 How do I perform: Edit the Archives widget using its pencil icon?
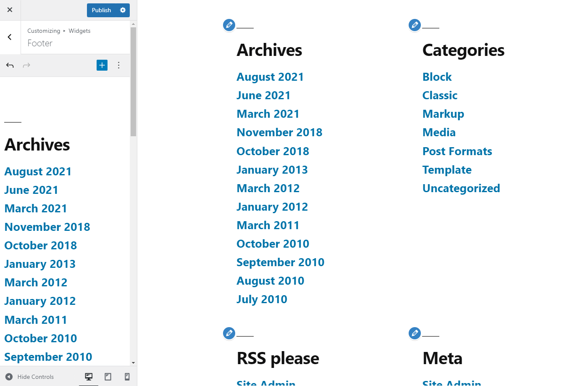pyautogui.click(x=229, y=25)
